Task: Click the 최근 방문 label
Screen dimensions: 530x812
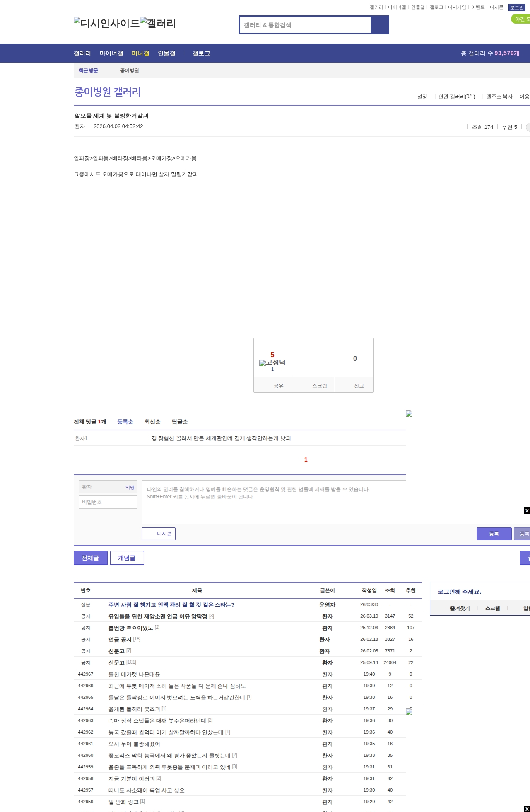Action: (x=88, y=70)
